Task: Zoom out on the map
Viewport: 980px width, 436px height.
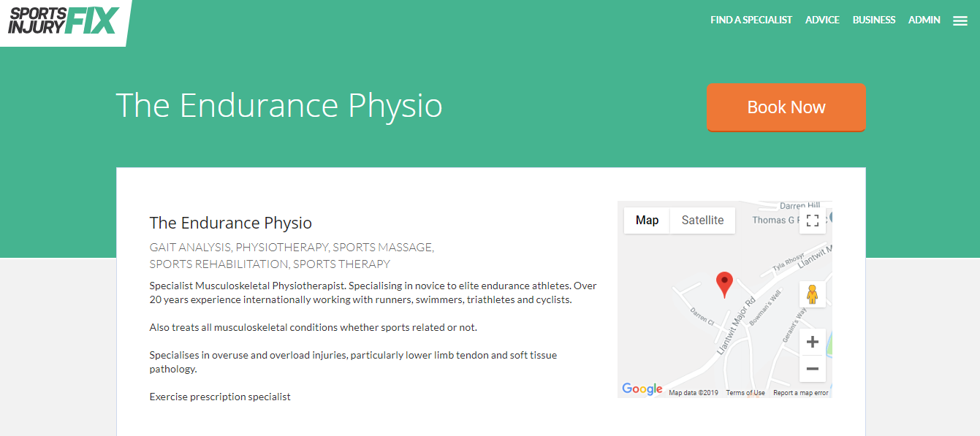Action: pos(812,369)
